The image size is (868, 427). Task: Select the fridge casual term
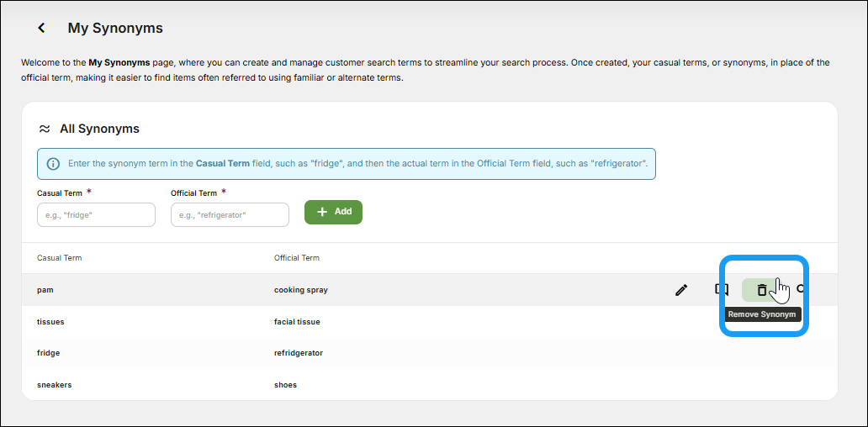click(49, 353)
